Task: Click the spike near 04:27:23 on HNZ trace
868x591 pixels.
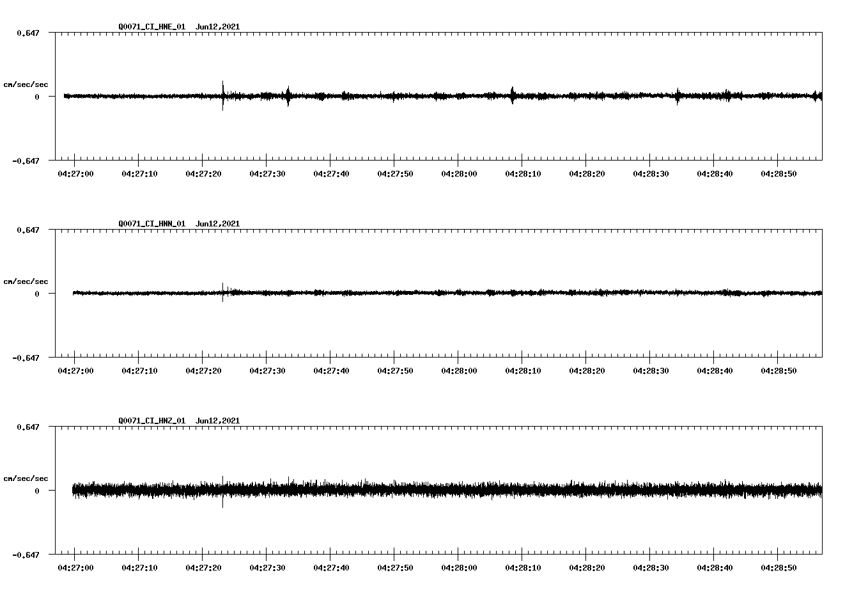Action: click(223, 491)
